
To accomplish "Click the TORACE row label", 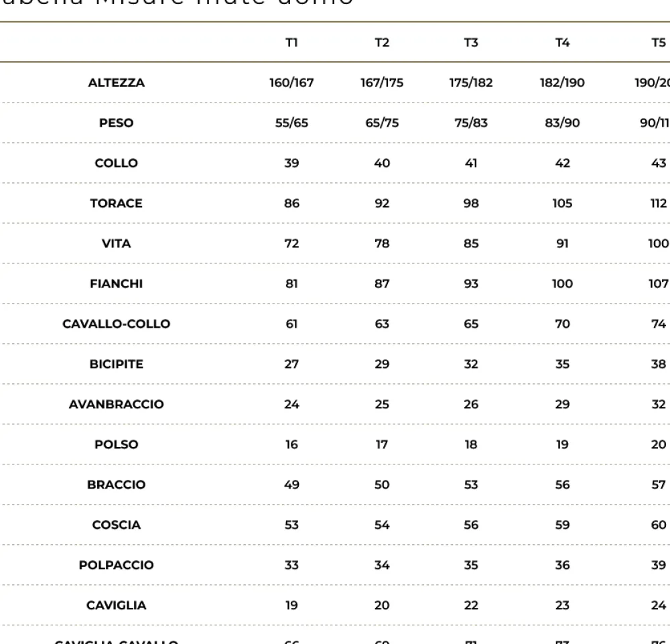I will point(116,203).
